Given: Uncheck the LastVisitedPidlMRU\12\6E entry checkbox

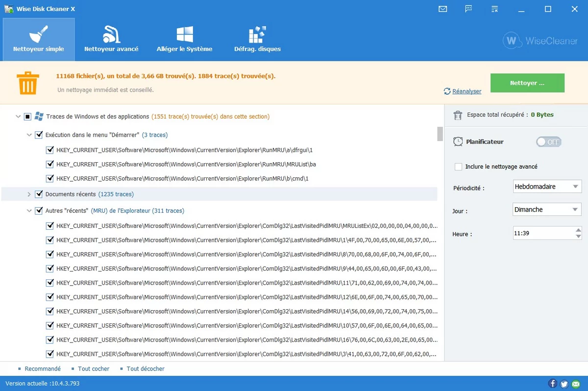Looking at the screenshot, I should pos(49,297).
